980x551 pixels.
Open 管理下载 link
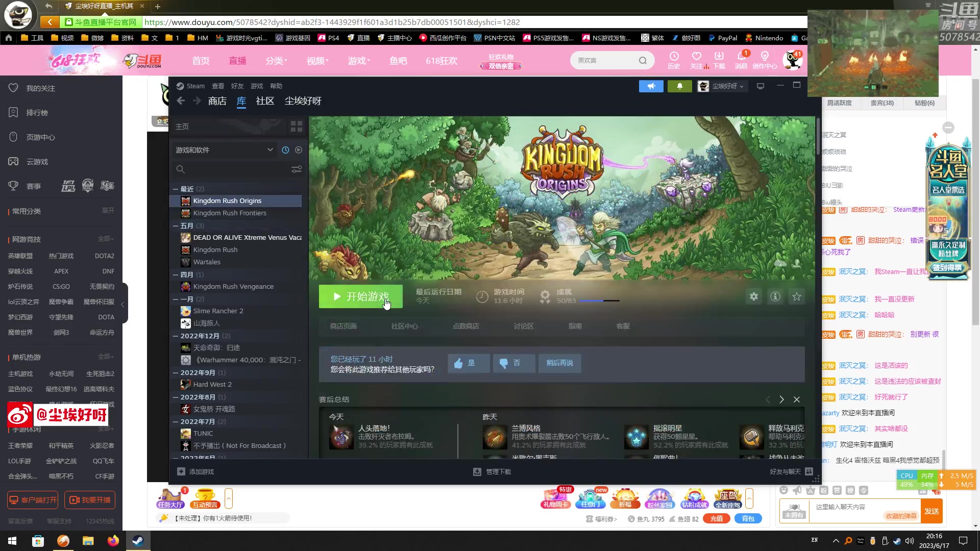492,472
